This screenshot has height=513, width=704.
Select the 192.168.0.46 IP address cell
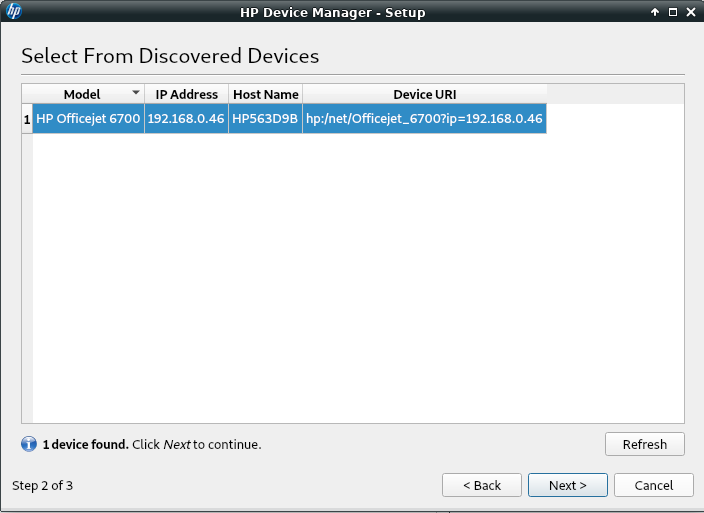point(186,119)
